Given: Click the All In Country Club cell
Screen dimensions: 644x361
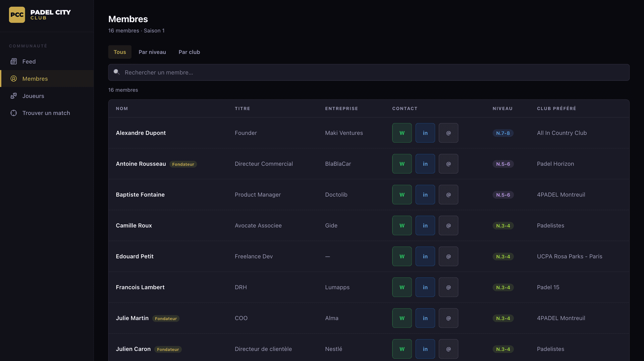Looking at the screenshot, I should [562, 133].
